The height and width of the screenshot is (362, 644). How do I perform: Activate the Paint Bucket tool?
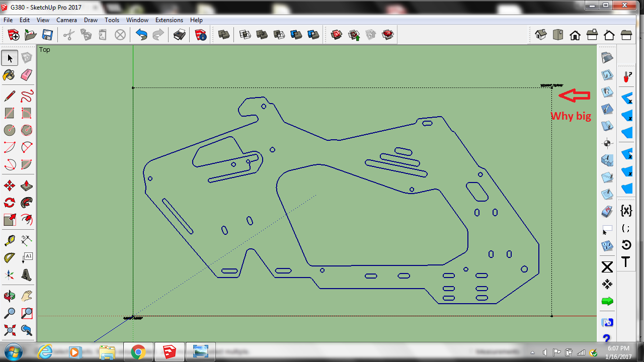(x=9, y=75)
